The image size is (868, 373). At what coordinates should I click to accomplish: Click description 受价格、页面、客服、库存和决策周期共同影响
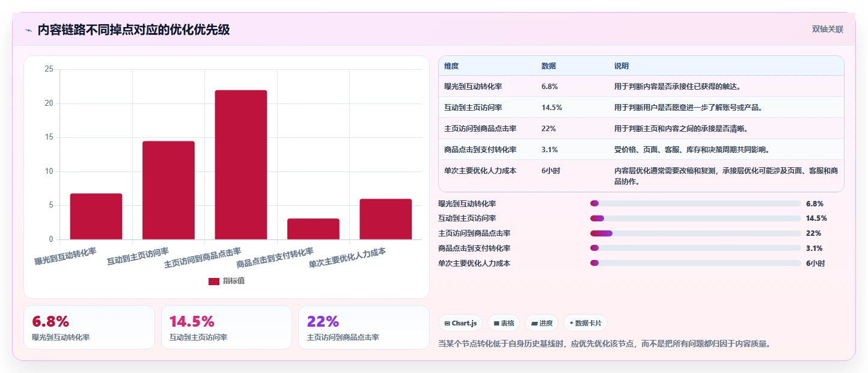coord(692,150)
